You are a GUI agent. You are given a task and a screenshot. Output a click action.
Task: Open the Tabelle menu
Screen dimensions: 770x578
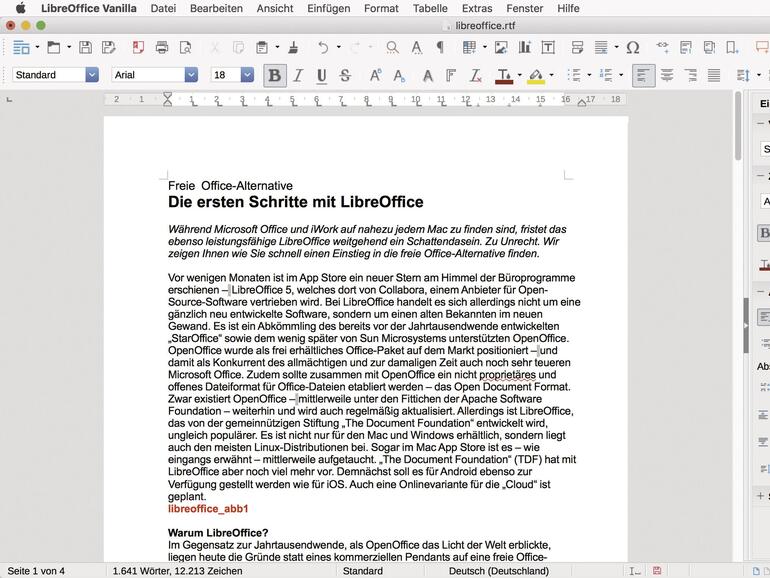coord(430,8)
